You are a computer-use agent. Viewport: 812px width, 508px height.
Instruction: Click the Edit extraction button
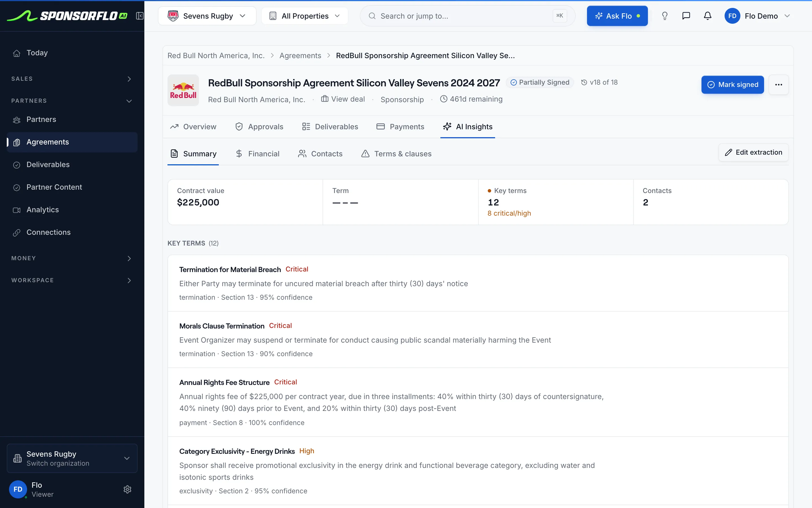(x=753, y=152)
